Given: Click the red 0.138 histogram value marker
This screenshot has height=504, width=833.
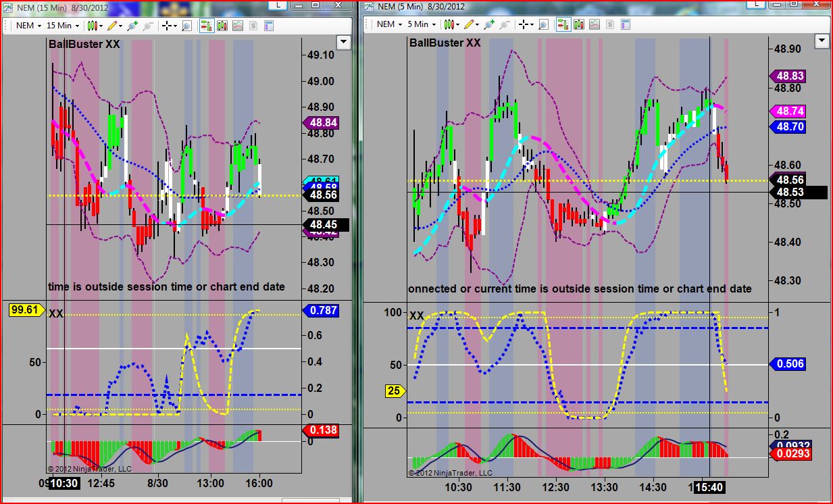Looking at the screenshot, I should pyautogui.click(x=320, y=430).
